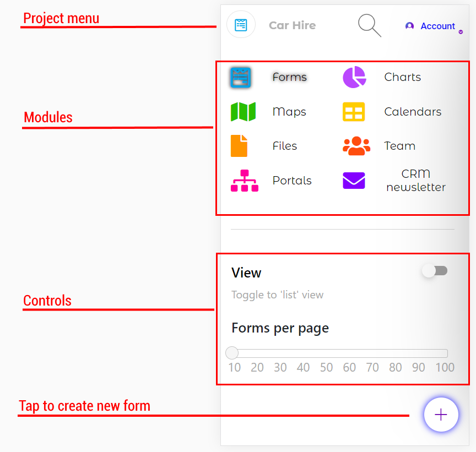Click the 100 mark on slider scale
The height and width of the screenshot is (452, 476).
pyautogui.click(x=445, y=367)
